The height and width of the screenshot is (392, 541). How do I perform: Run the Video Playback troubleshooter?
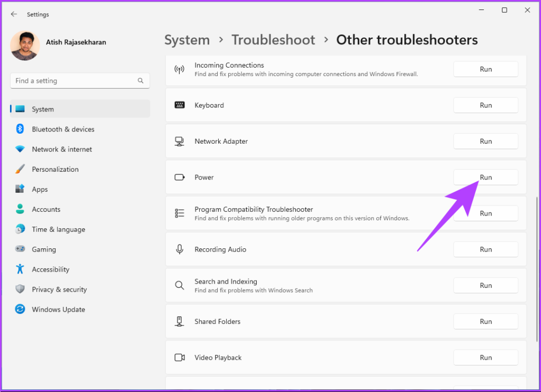(x=486, y=358)
